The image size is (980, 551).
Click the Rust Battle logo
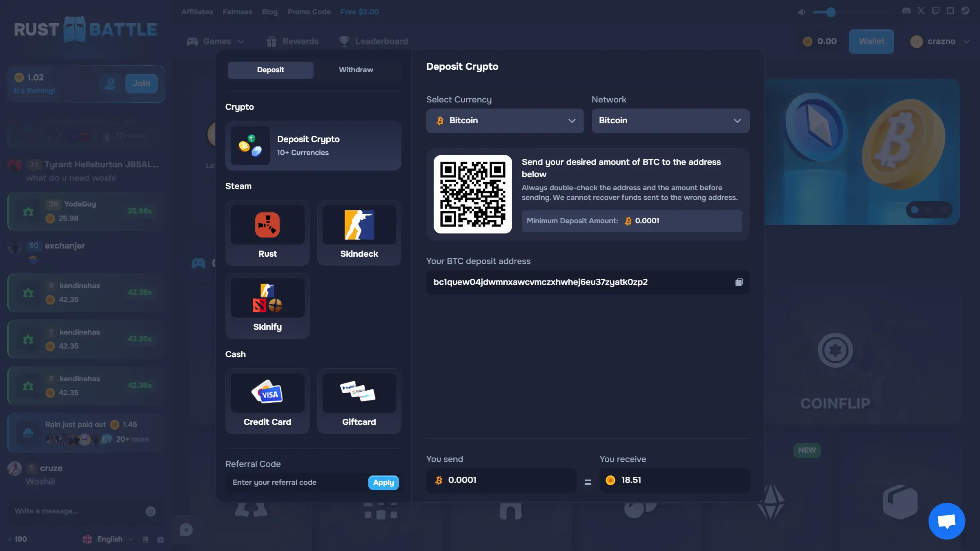click(86, 29)
